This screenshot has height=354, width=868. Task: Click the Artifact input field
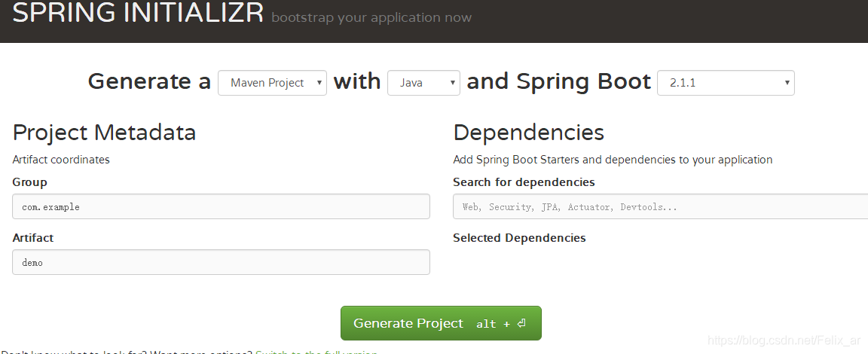click(x=221, y=262)
